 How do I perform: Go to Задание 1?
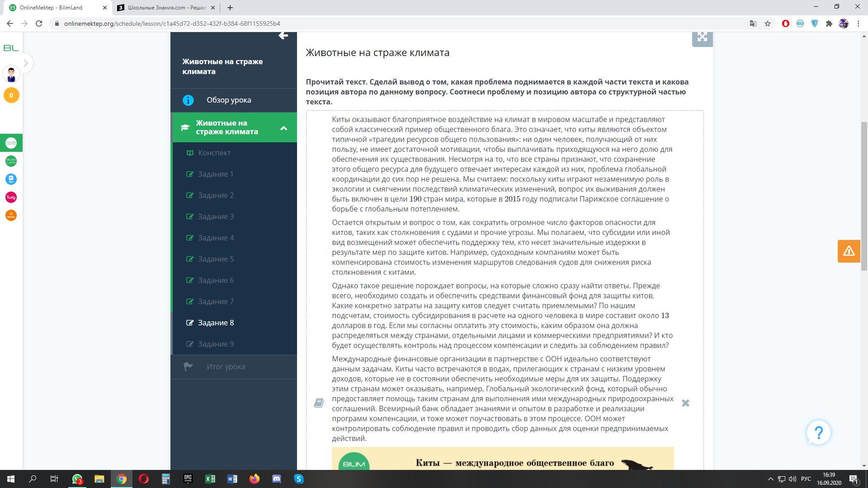(216, 174)
